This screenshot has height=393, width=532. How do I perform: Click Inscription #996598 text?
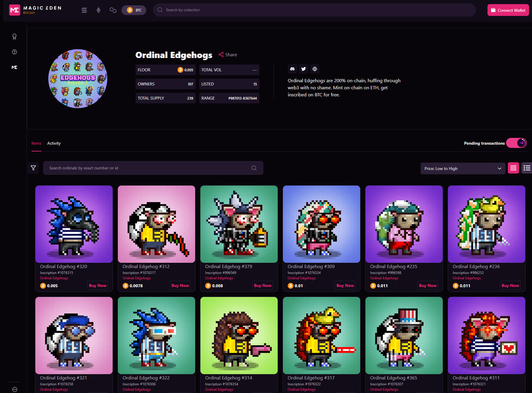(387, 273)
